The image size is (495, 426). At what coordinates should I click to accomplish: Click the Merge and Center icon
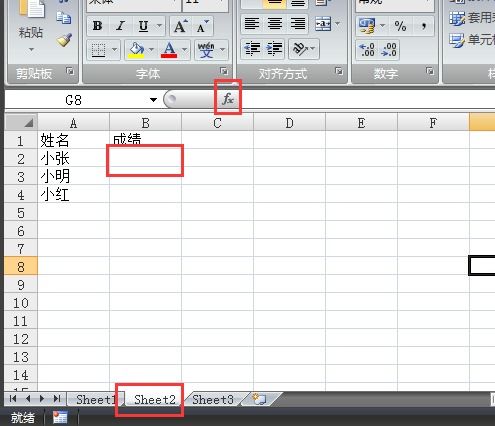[x=323, y=24]
